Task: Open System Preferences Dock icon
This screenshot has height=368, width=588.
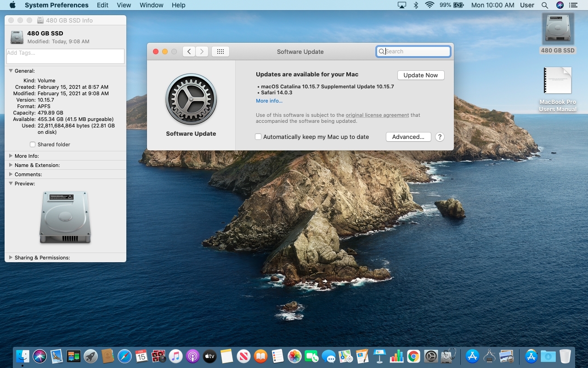Action: point(430,356)
